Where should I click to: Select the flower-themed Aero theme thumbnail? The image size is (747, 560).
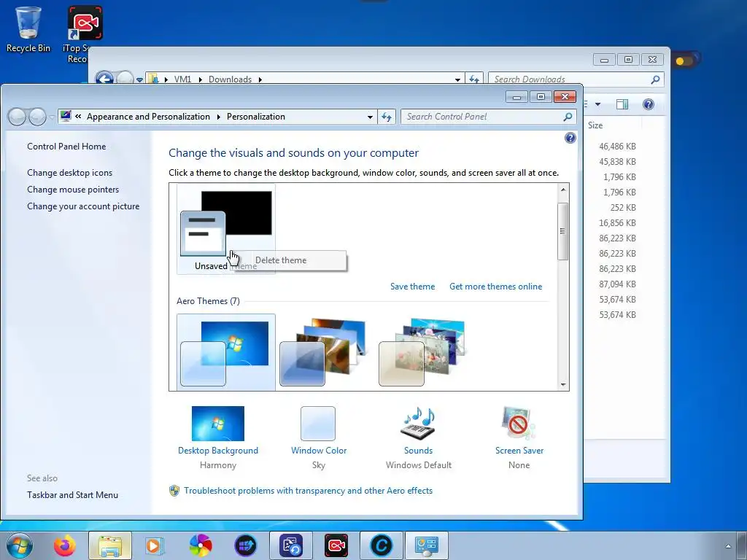click(422, 352)
